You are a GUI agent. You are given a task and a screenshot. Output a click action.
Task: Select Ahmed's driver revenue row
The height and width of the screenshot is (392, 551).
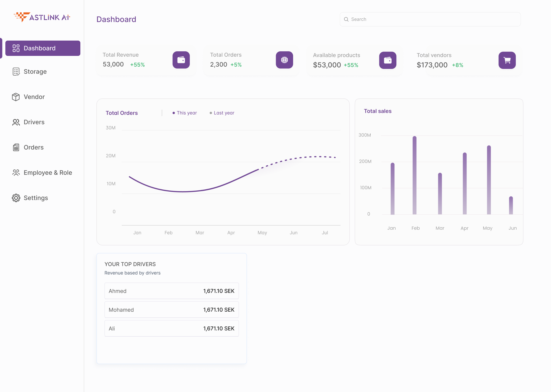click(171, 291)
